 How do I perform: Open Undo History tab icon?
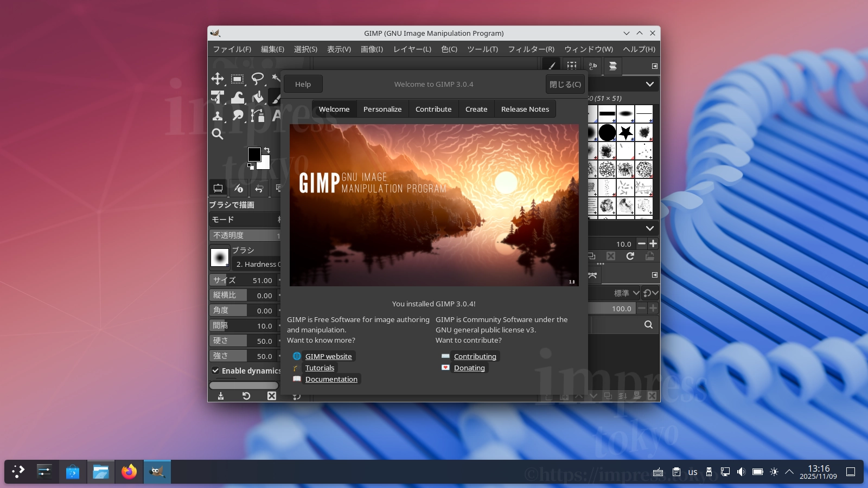[259, 188]
